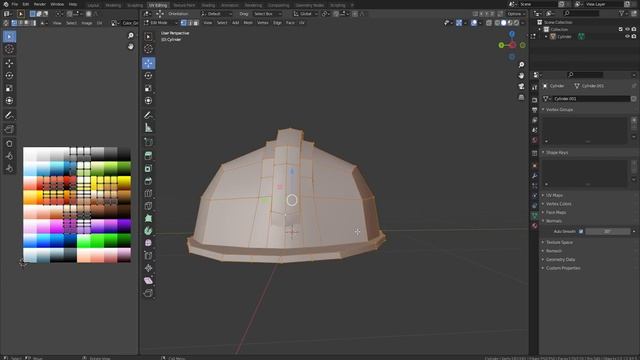Select the Add Cube tool
Viewport: 640px width, 360px height.
[149, 142]
